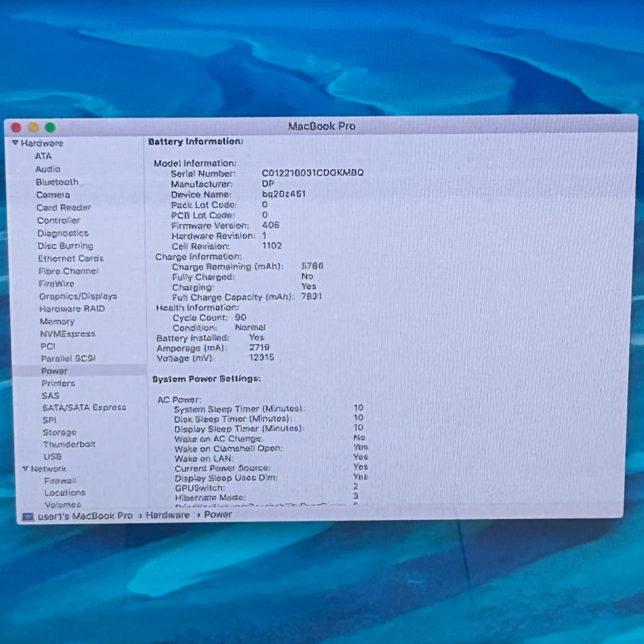Collapse the Hardware disclosure triangle

pyautogui.click(x=15, y=143)
